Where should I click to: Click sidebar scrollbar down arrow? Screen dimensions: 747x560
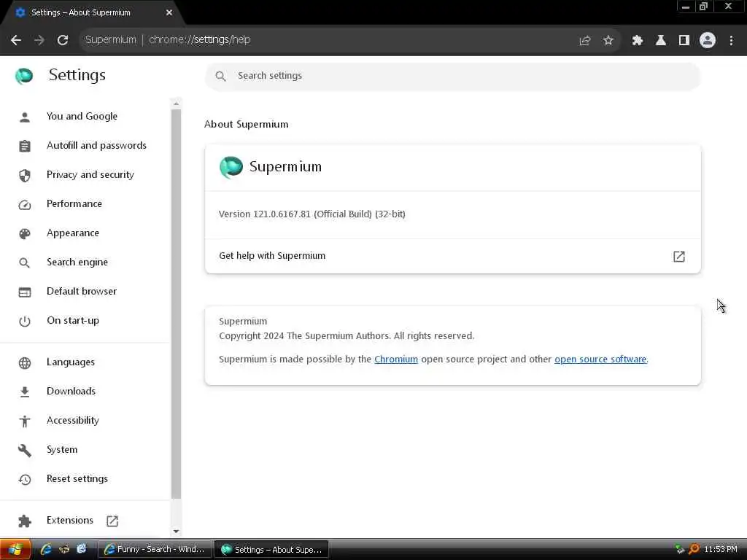click(177, 531)
